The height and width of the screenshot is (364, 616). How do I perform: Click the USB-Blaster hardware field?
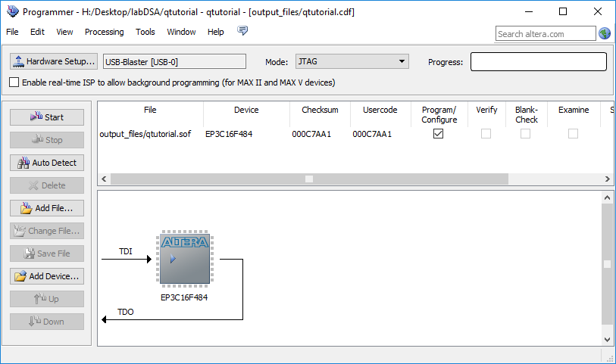click(x=174, y=61)
